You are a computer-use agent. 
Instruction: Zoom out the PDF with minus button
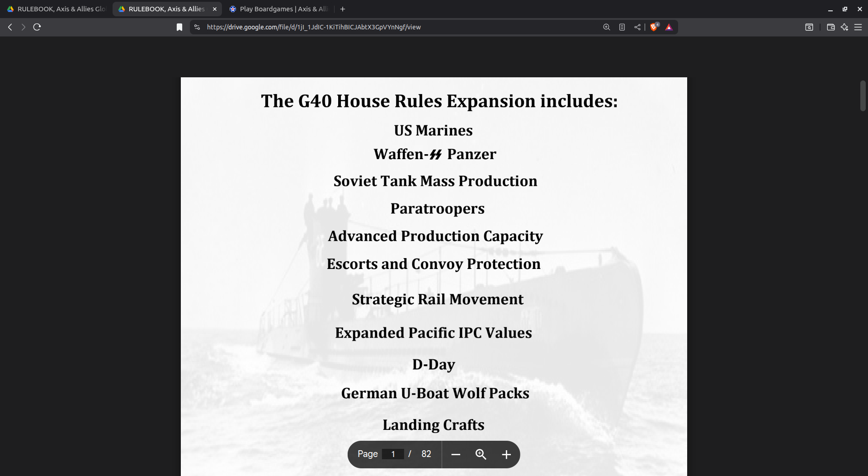coord(456,454)
